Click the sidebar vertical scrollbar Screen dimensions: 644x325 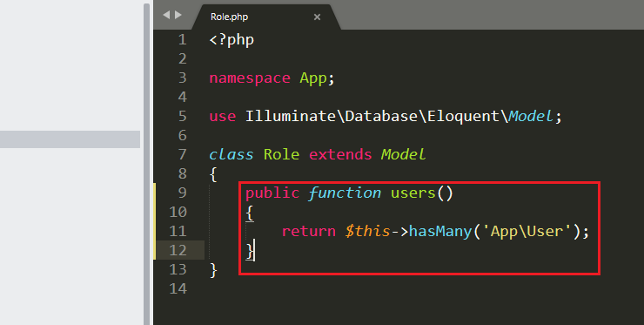click(x=146, y=164)
